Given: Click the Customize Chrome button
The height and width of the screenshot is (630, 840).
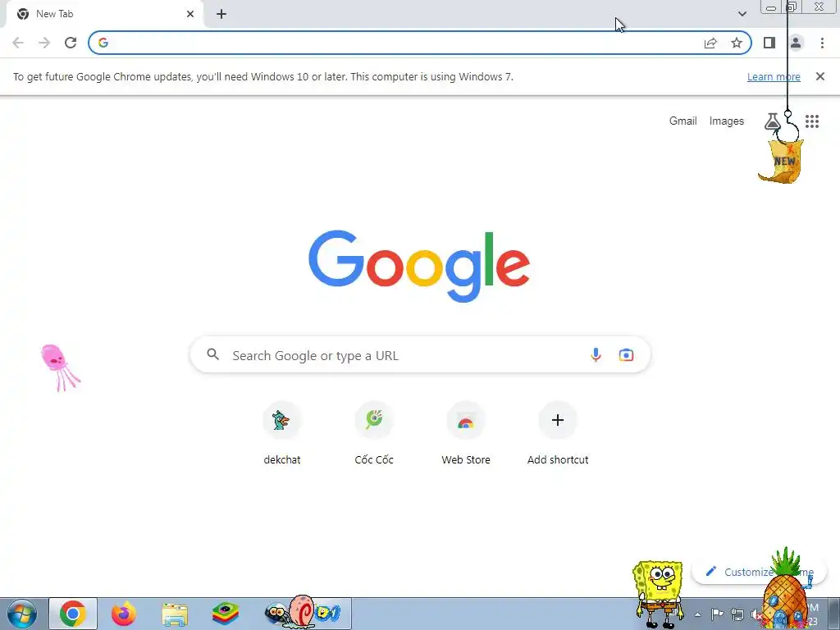Looking at the screenshot, I should 759,572.
